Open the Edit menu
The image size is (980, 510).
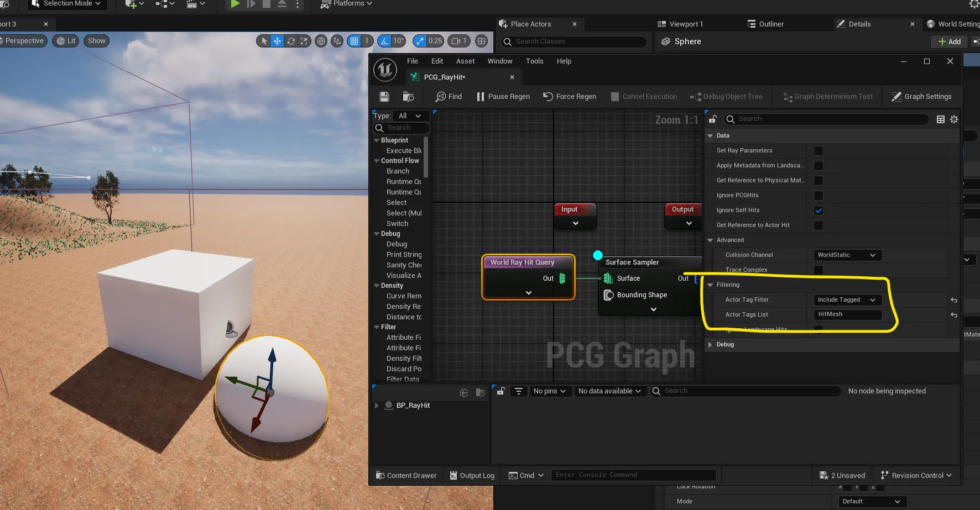(437, 61)
